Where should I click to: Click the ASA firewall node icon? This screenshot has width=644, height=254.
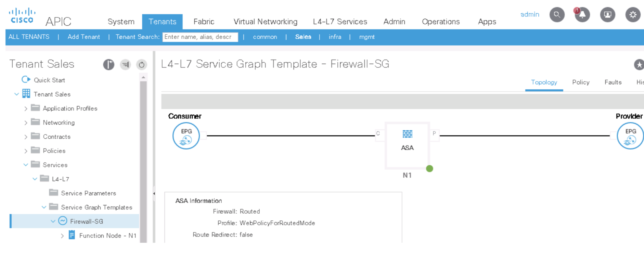tap(407, 134)
